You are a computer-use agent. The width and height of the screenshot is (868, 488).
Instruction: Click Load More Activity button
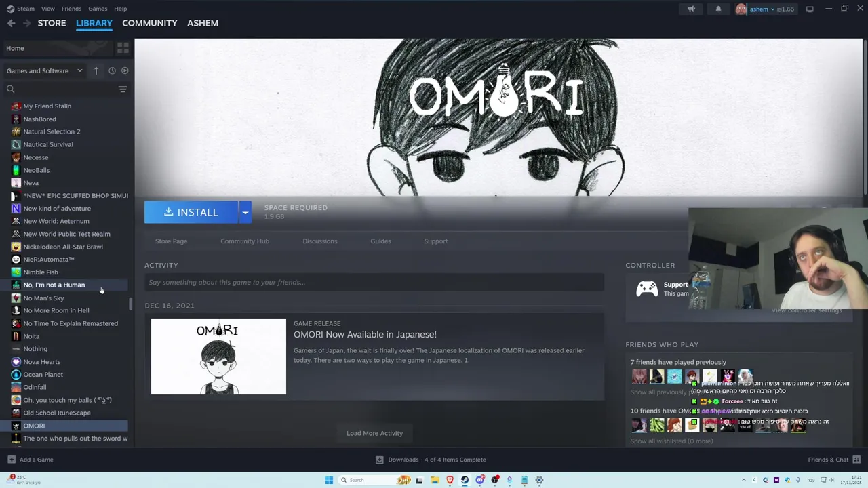pos(374,433)
